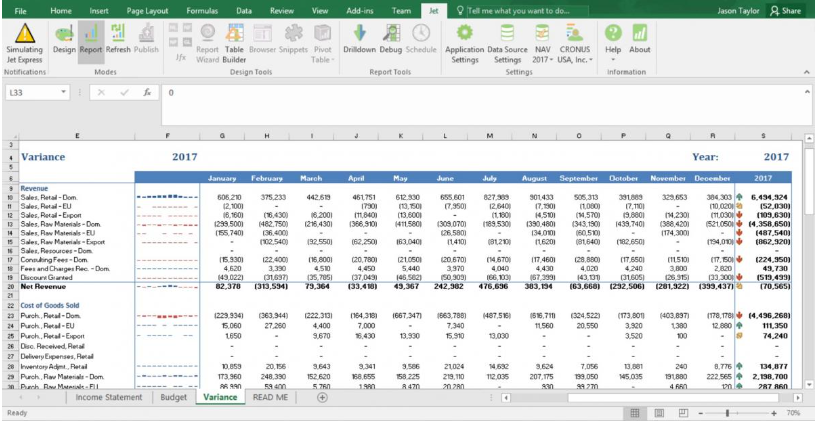
Task: Click the horizontal scrollbar right arrow
Action: coord(798,398)
